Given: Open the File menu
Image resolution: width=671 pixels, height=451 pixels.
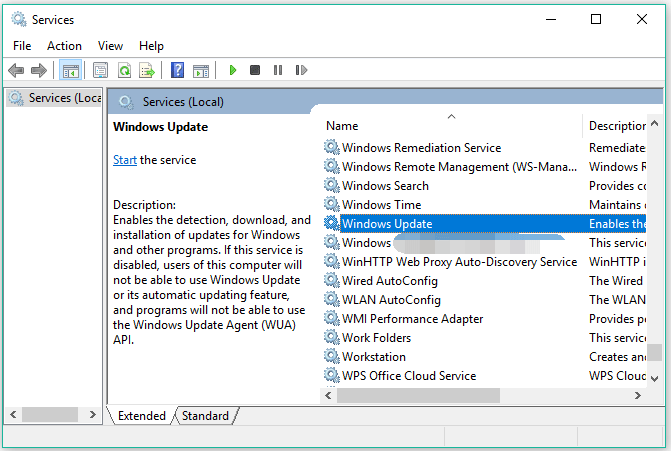Looking at the screenshot, I should 22,46.
